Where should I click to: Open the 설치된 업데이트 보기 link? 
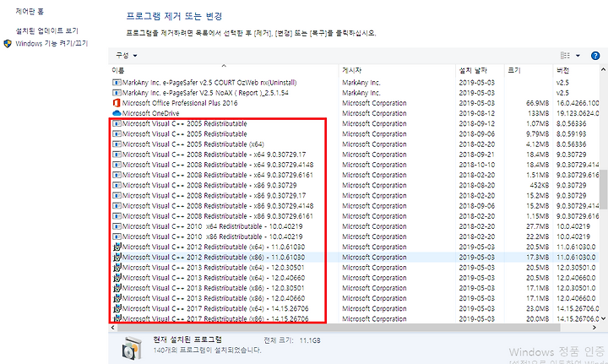(x=46, y=30)
